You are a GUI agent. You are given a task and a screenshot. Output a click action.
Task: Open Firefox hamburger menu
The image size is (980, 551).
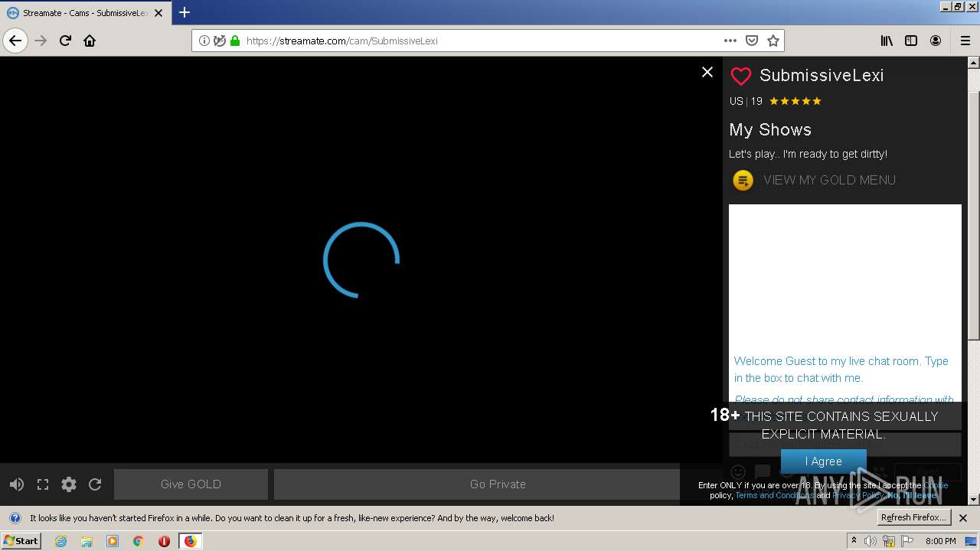click(x=965, y=41)
